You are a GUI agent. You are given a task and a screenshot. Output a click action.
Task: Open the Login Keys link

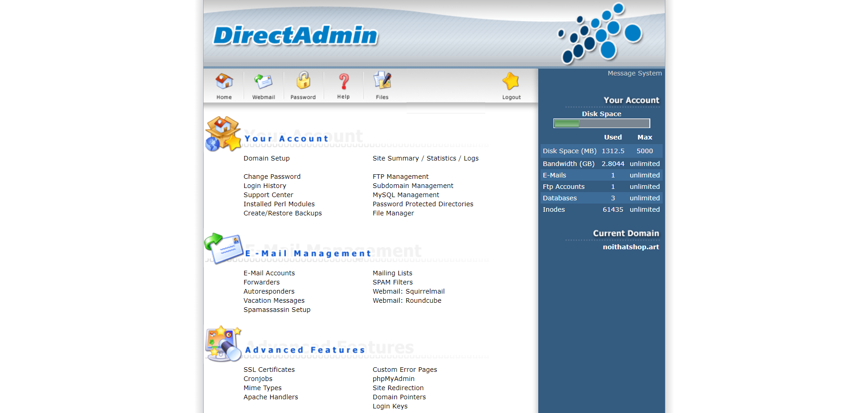tap(390, 406)
